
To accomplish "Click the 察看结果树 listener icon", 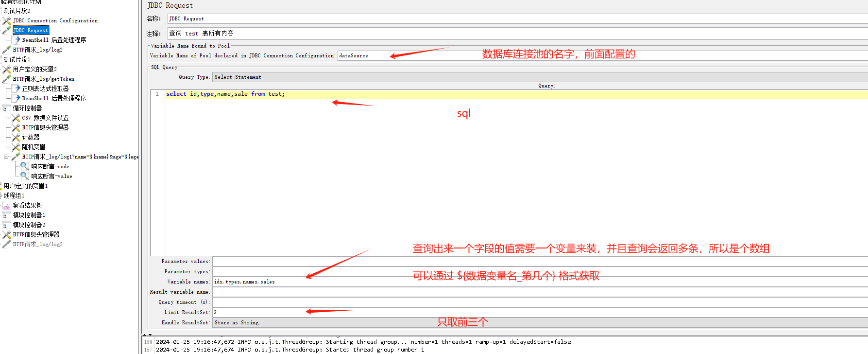I will [7, 206].
